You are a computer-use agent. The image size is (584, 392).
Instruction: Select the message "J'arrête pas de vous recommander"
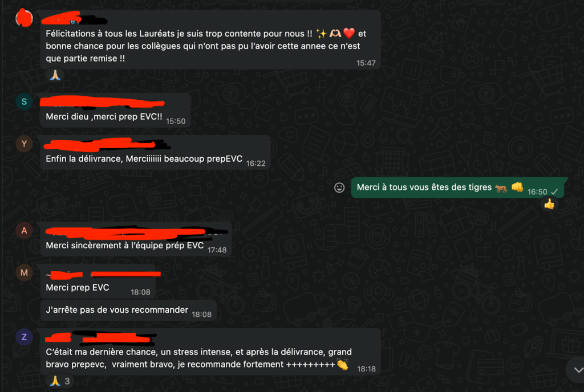[x=128, y=310]
